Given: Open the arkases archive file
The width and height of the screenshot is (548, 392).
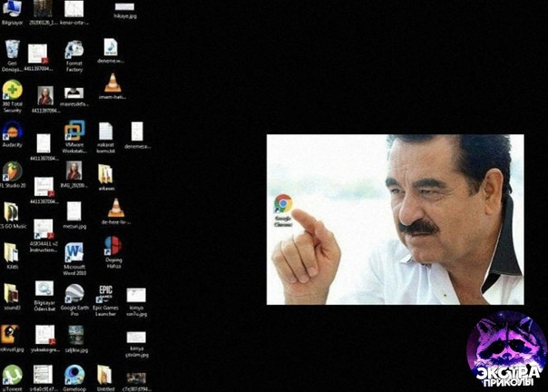Looking at the screenshot, I should click(106, 171).
